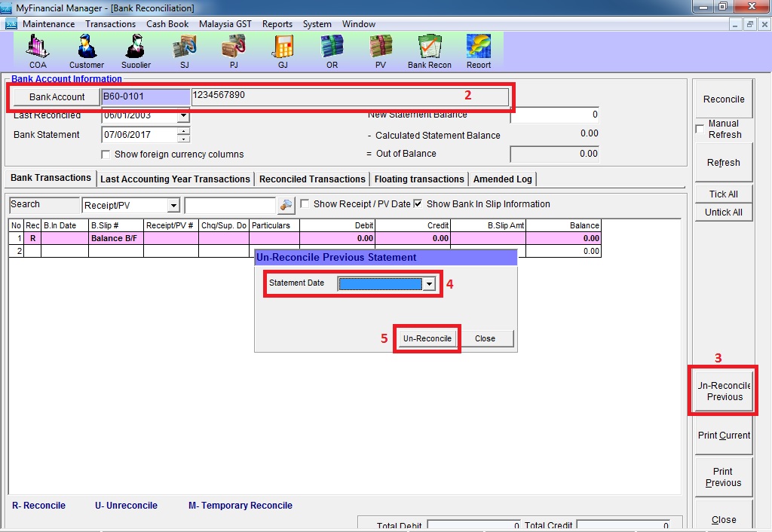
Task: Check Show foreign currency columns
Action: (x=106, y=154)
